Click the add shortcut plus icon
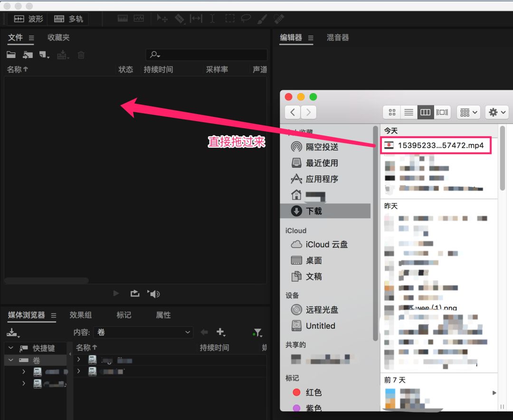Screen dimensions: 513x420 tap(221, 332)
